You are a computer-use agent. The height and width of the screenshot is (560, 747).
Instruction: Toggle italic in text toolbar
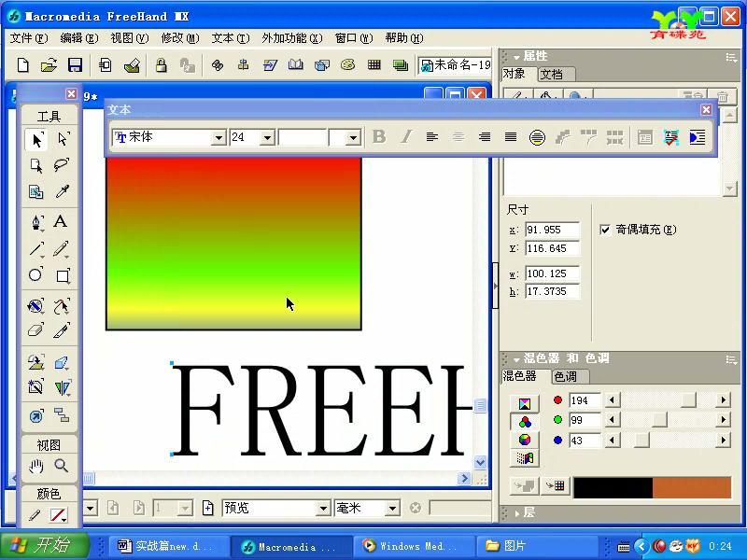tap(405, 137)
